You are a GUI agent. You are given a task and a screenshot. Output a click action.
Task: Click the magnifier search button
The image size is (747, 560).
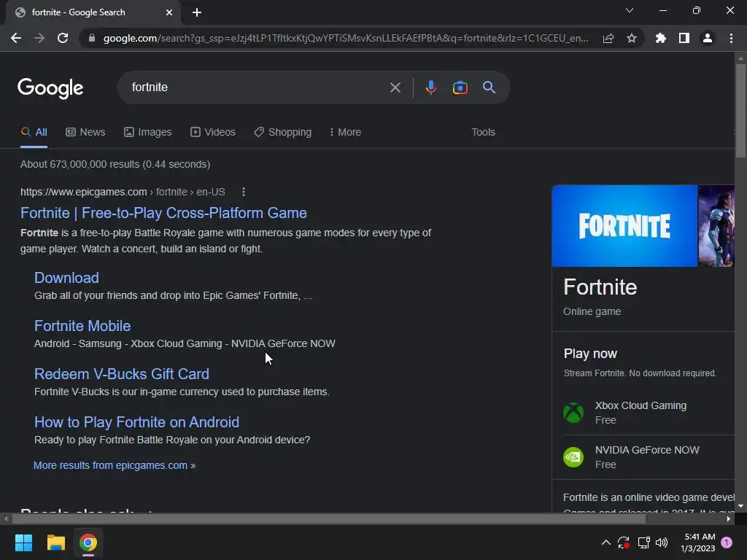[x=489, y=87]
